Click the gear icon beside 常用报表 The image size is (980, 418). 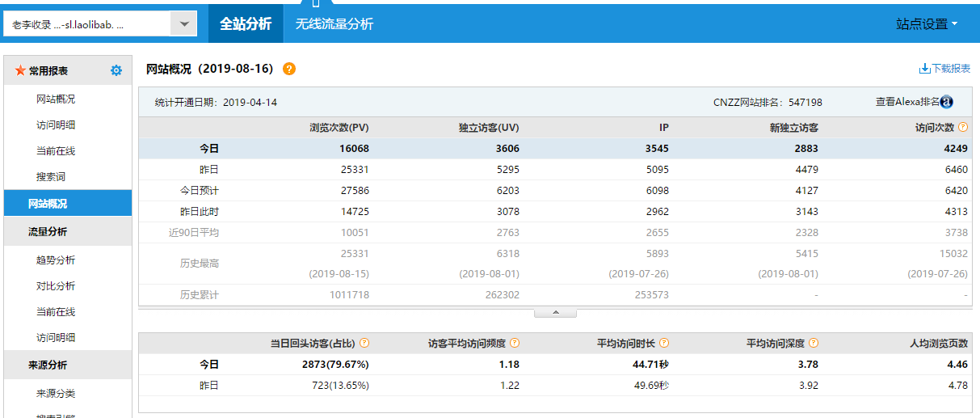click(116, 71)
